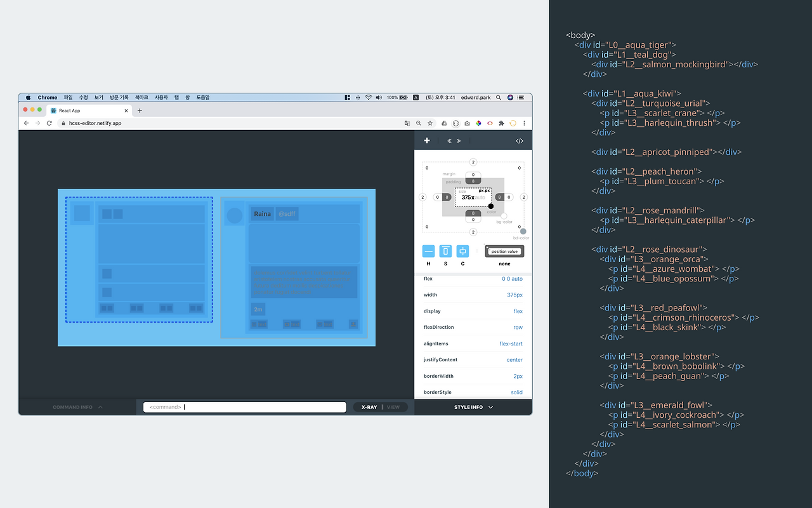Click the browser forward arrow
The height and width of the screenshot is (508, 812).
click(x=37, y=123)
